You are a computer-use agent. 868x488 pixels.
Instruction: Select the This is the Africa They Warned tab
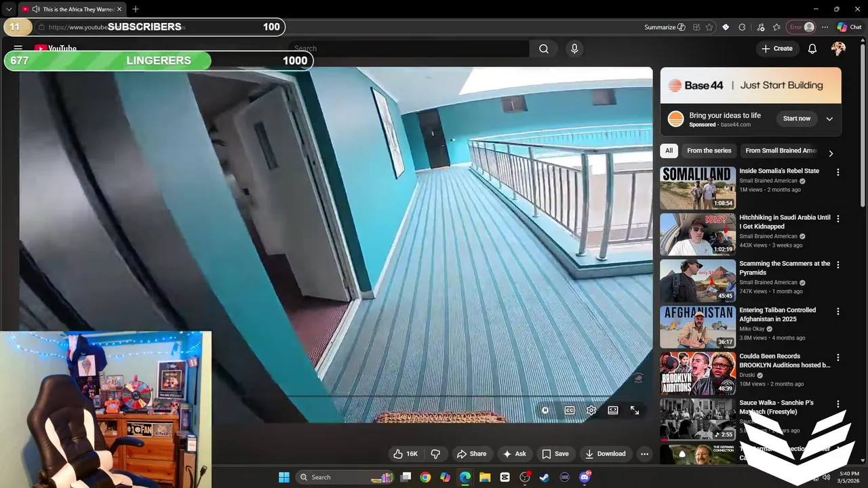pos(72,9)
